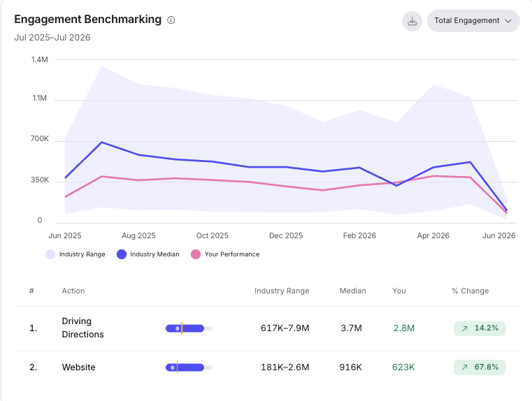Click the 350K y-axis label
This screenshot has width=532, height=401.
(40, 180)
